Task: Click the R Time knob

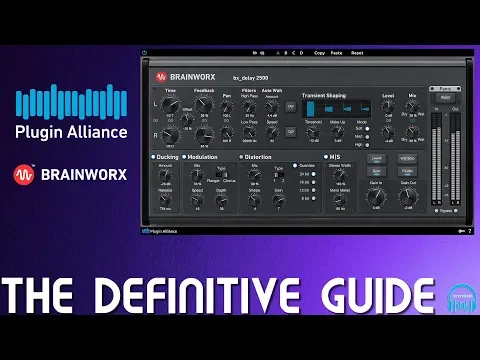Action: click(x=171, y=135)
